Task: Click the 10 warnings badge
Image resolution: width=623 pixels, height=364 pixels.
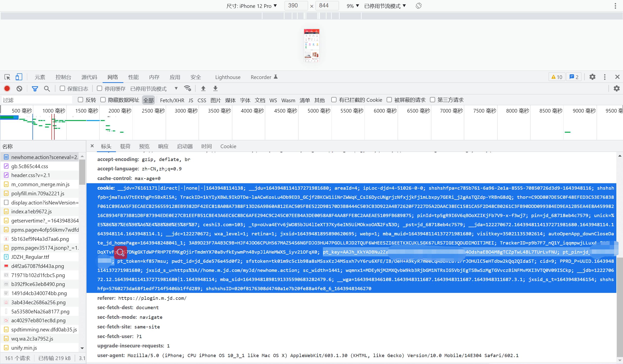Action: 557,77
